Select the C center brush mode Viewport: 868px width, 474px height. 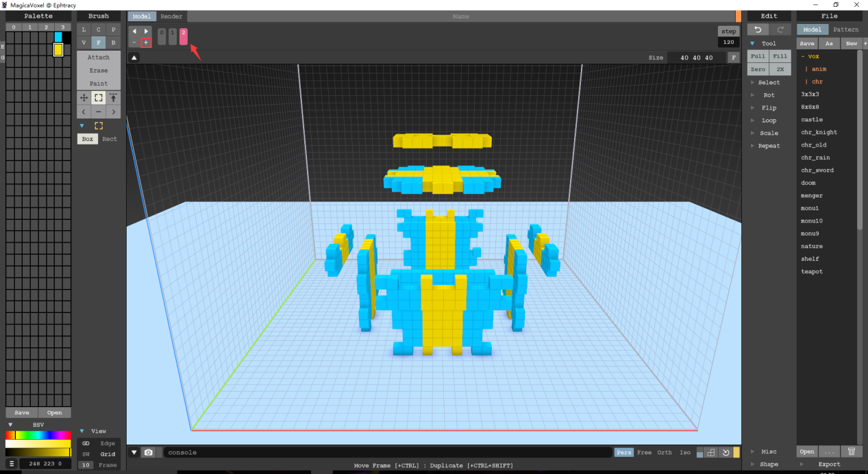point(99,29)
